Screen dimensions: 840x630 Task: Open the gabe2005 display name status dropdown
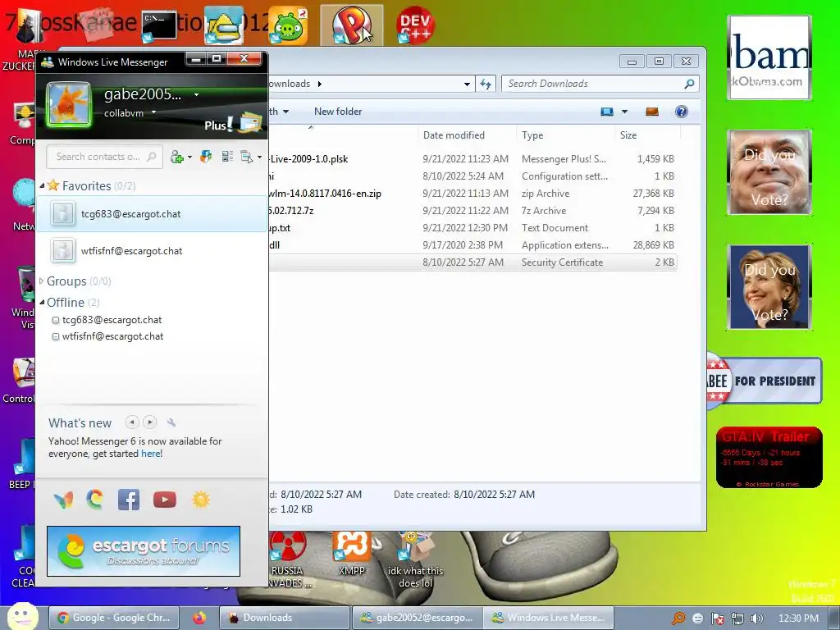click(196, 95)
